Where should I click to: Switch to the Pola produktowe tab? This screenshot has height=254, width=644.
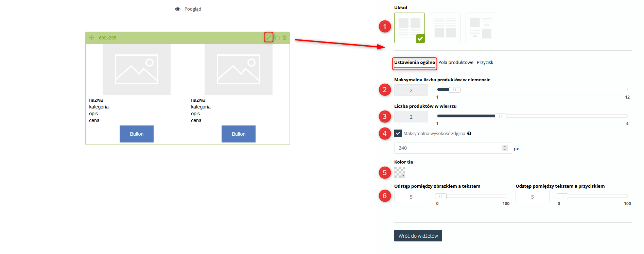(456, 63)
